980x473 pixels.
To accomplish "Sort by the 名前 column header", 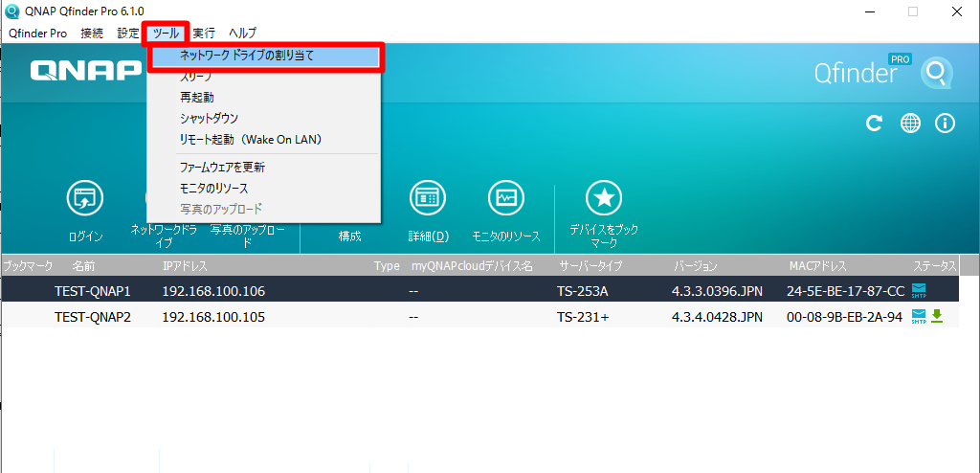I will point(83,266).
